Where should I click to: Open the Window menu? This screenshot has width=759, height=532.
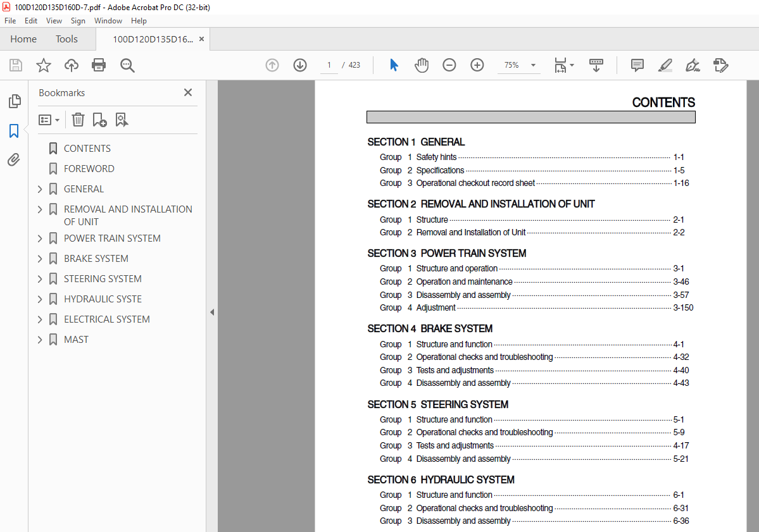(108, 21)
